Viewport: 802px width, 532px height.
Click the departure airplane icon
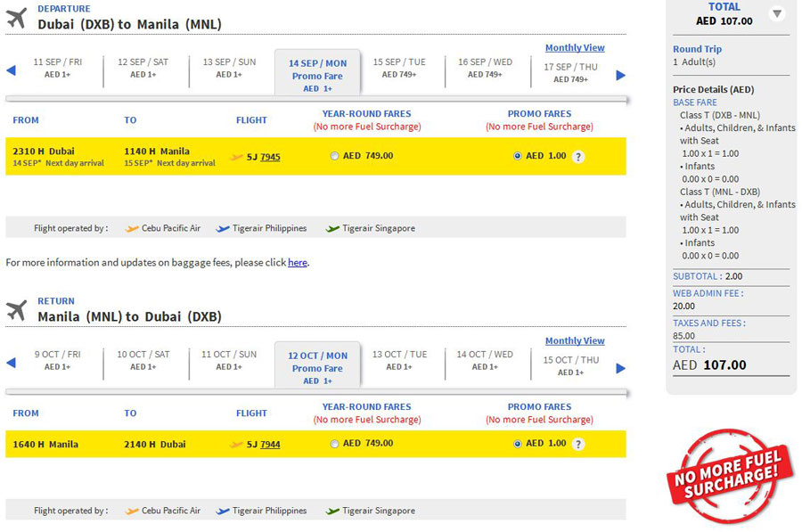tap(16, 18)
